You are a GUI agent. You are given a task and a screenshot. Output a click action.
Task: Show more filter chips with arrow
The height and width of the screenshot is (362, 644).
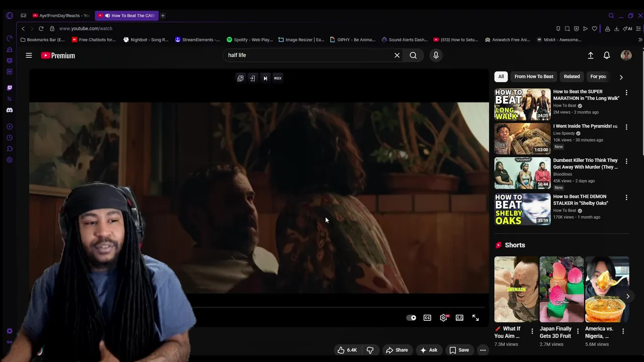click(x=621, y=77)
